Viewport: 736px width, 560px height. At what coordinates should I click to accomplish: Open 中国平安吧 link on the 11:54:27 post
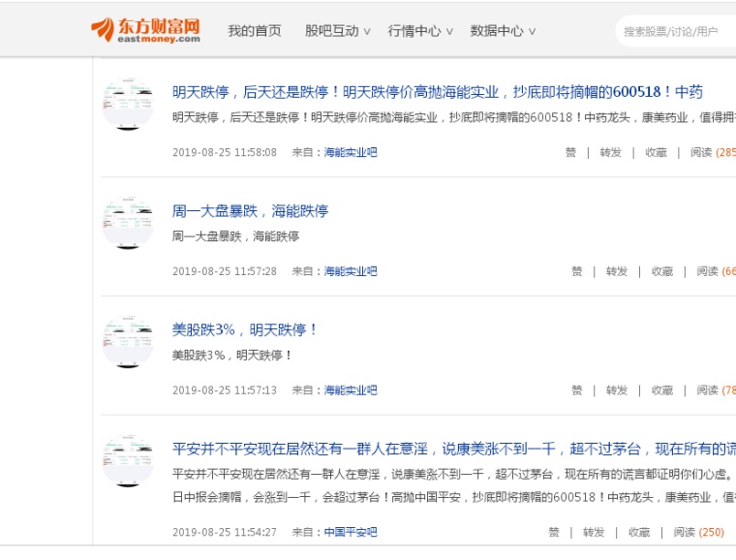(351, 532)
